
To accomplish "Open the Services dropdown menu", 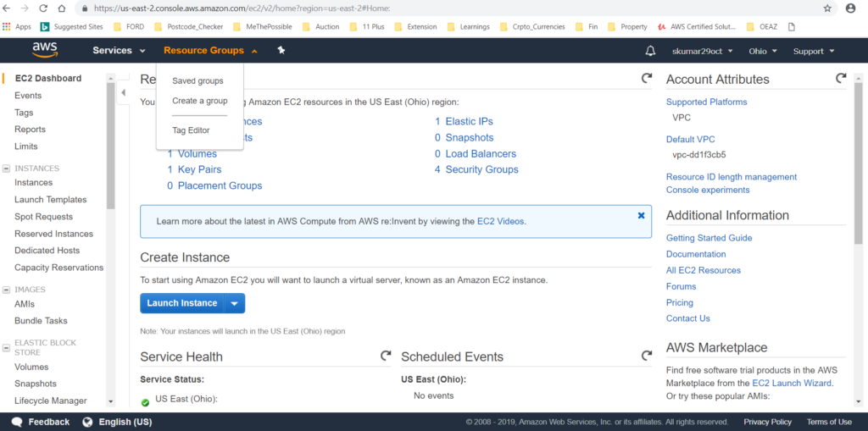I will pos(119,50).
